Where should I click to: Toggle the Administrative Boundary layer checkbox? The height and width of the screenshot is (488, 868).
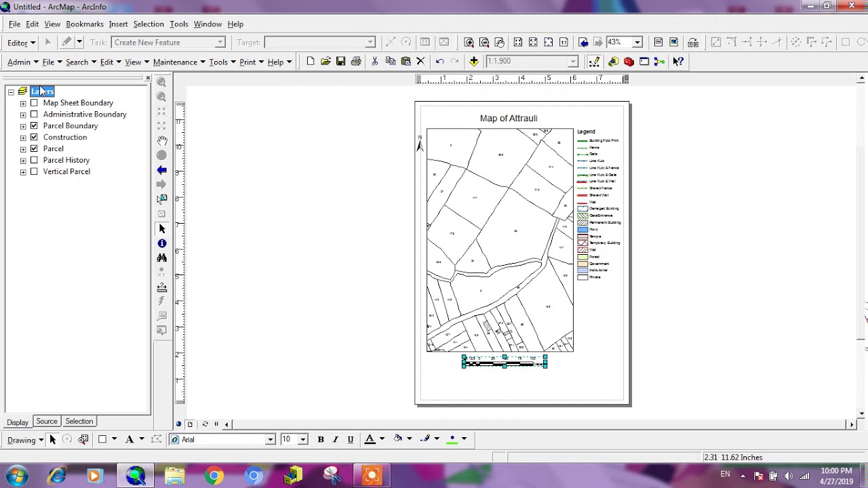(x=34, y=115)
